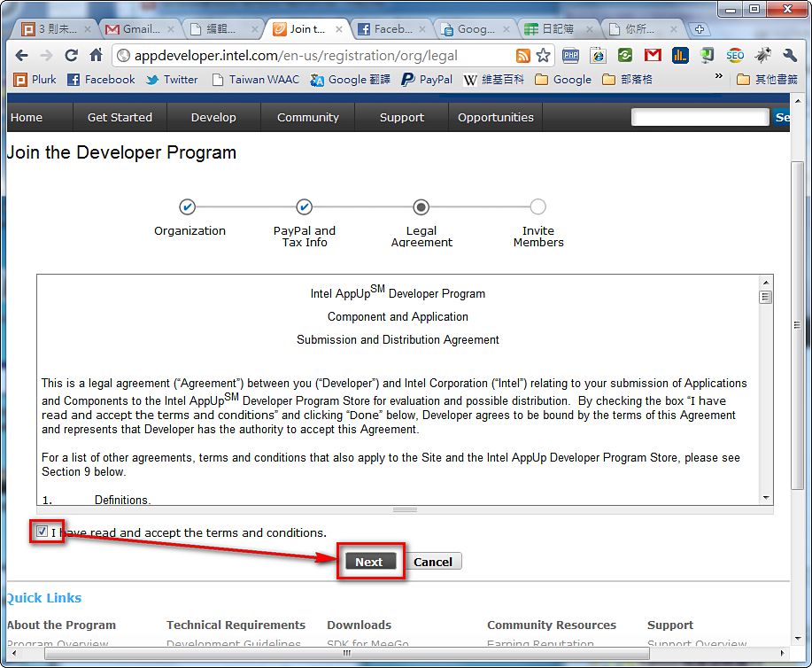Select the Invite Members step indicator

click(x=538, y=206)
